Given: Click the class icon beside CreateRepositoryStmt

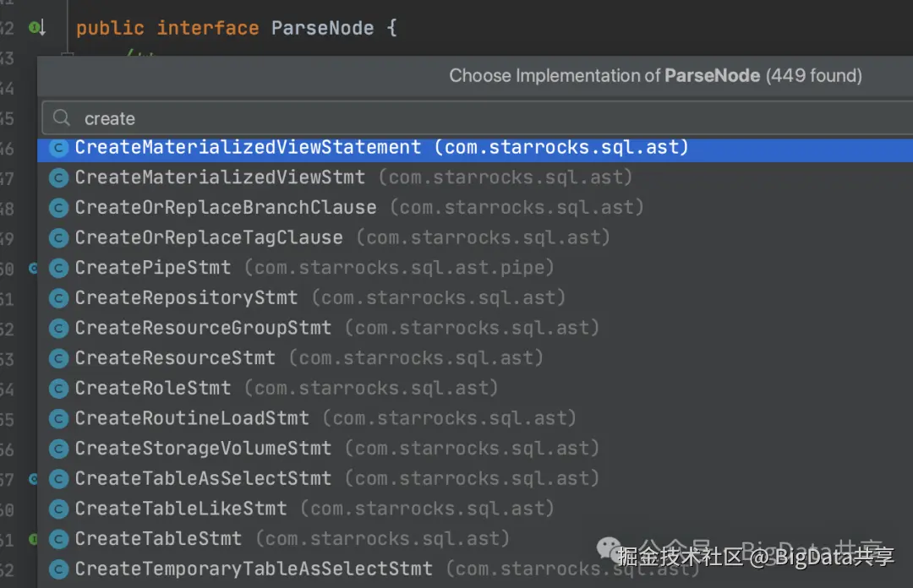Looking at the screenshot, I should coord(58,298).
